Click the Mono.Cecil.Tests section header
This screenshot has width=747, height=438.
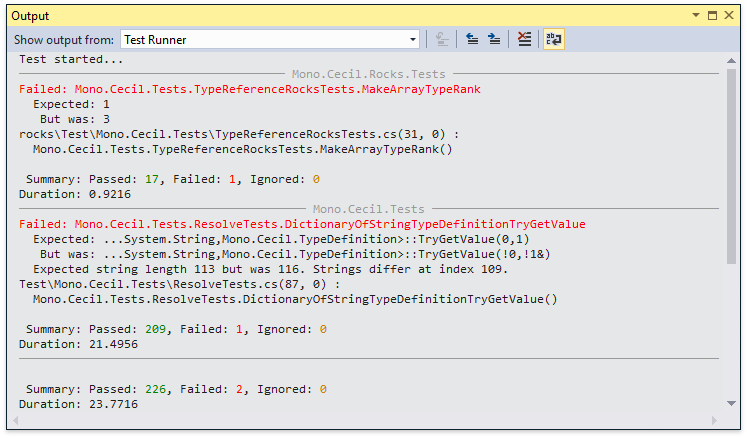pos(368,209)
